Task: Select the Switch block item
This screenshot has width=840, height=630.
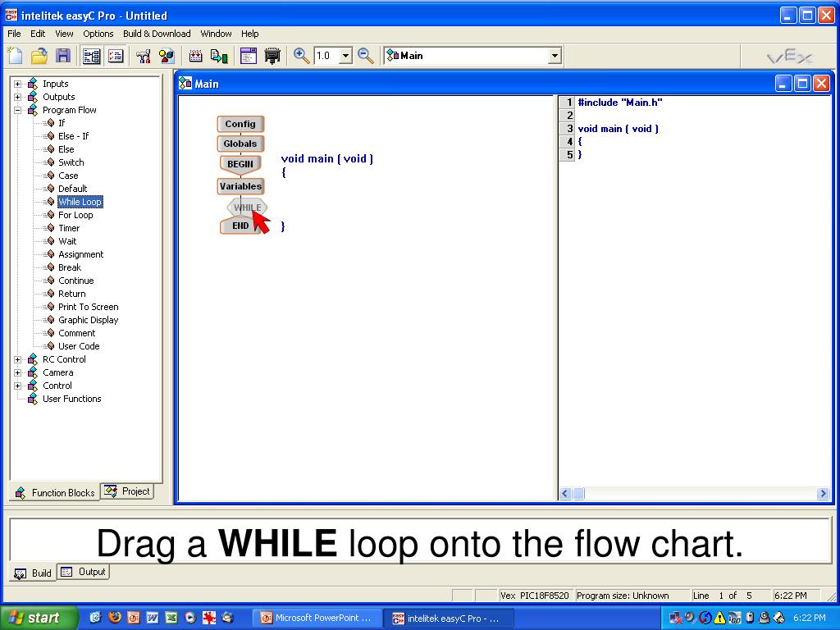Action: (71, 162)
